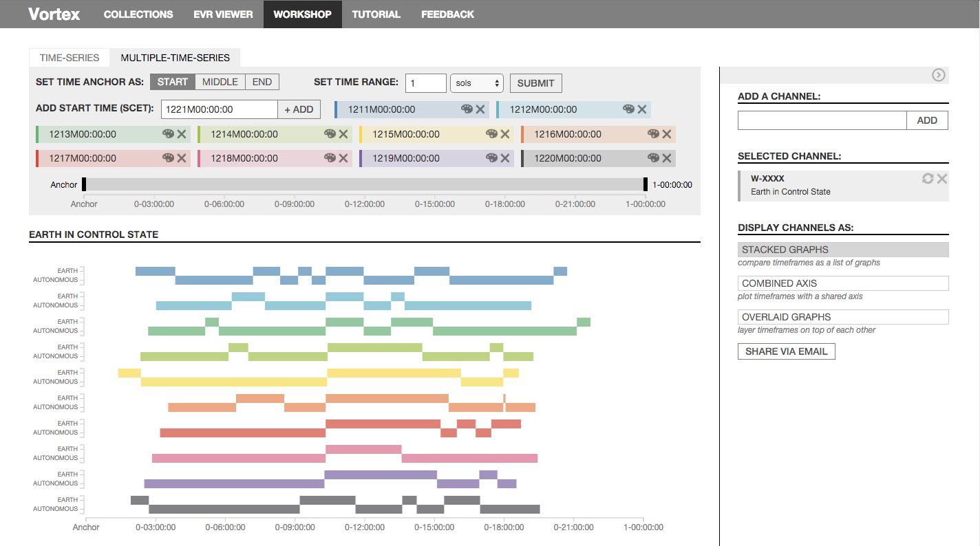The width and height of the screenshot is (980, 546).
Task: Click the purple series autonomous bar
Action: [x=234, y=483]
